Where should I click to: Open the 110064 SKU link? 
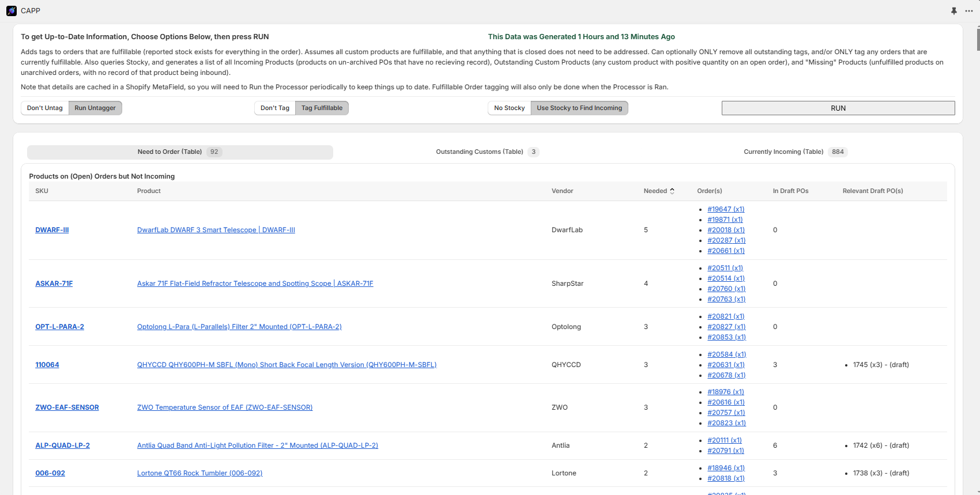coord(47,365)
